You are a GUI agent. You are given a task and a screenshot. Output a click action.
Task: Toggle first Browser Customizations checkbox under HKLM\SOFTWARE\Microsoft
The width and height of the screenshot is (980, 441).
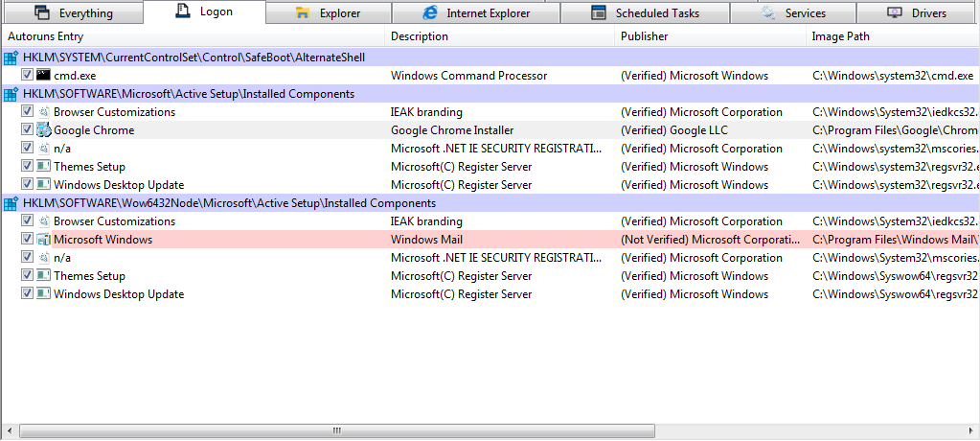[x=27, y=111]
